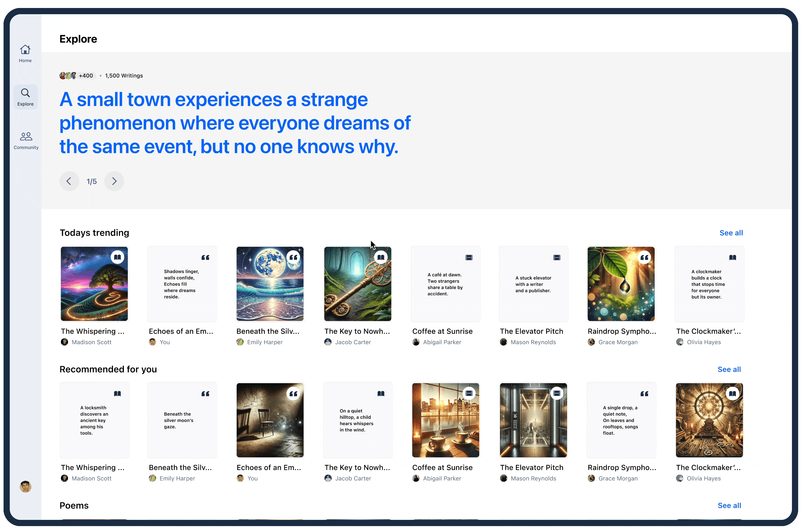See all for Todays trending
Image resolution: width=802 pixels, height=532 pixels.
point(731,233)
